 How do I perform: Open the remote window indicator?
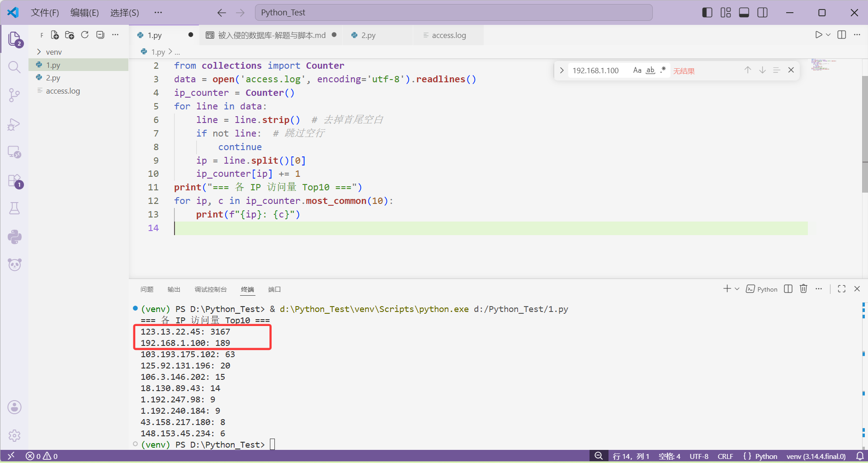click(x=11, y=456)
